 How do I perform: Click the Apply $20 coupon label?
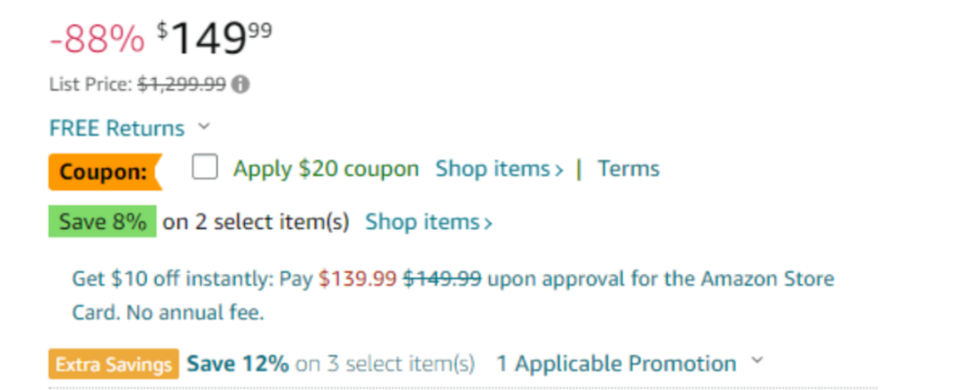[x=326, y=169]
